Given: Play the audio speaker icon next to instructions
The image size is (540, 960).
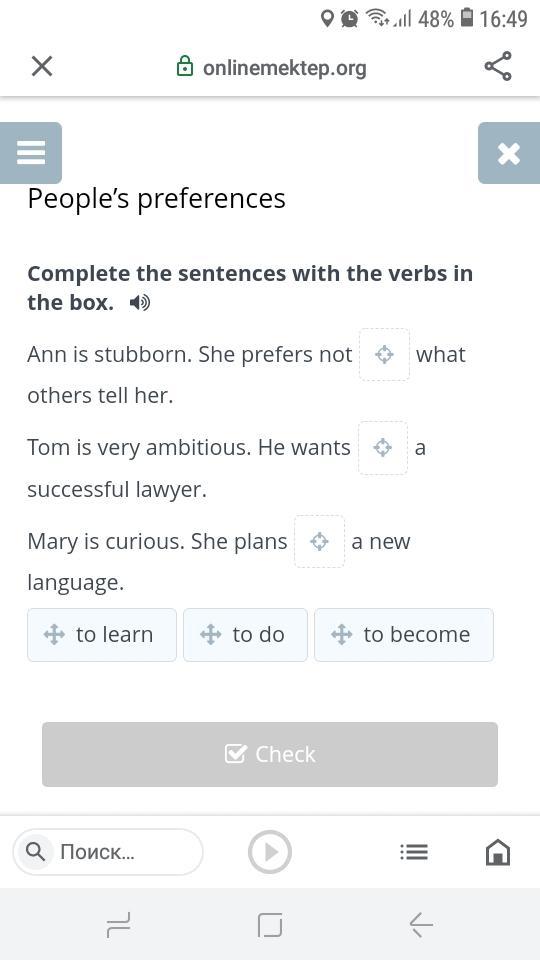Looking at the screenshot, I should [x=140, y=302].
